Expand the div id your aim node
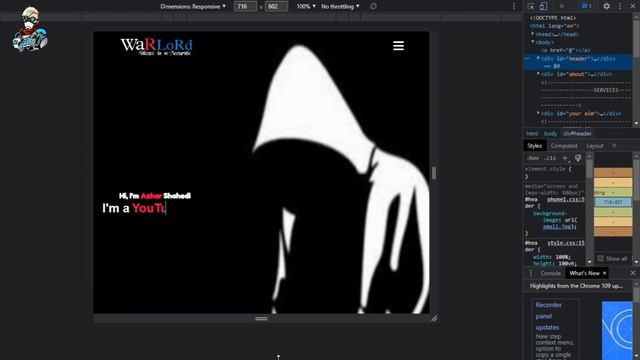This screenshot has width=640, height=360. pos(538,113)
